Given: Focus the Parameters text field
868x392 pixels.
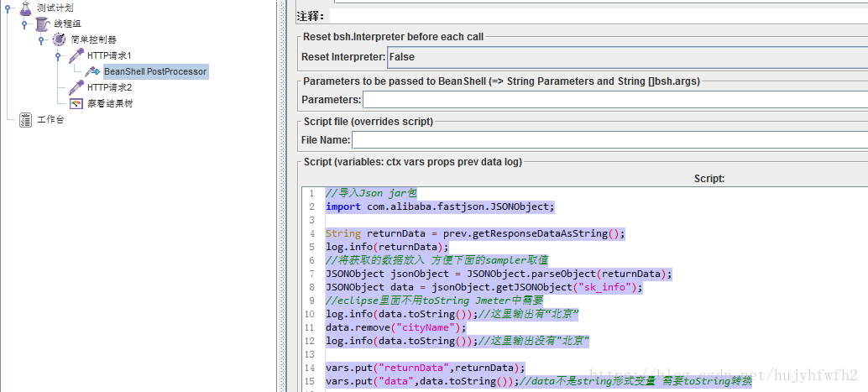Looking at the screenshot, I should click(x=614, y=100).
